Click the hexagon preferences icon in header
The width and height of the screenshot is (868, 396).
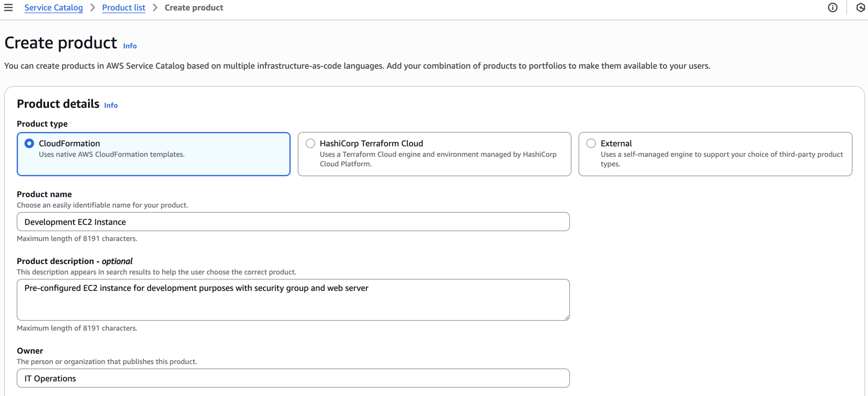coord(861,8)
